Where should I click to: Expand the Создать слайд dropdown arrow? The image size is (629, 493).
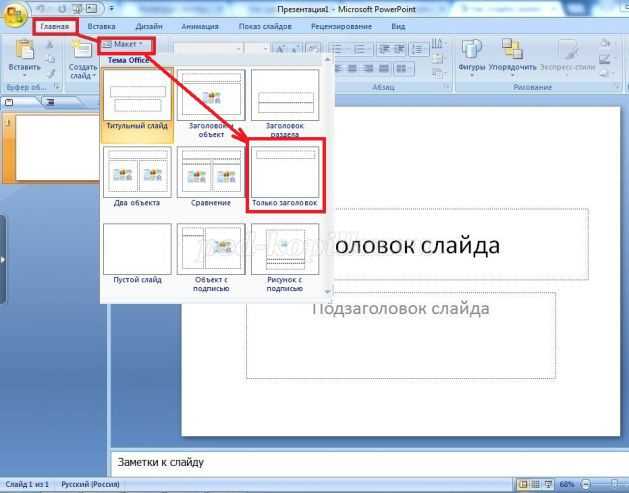(x=94, y=75)
